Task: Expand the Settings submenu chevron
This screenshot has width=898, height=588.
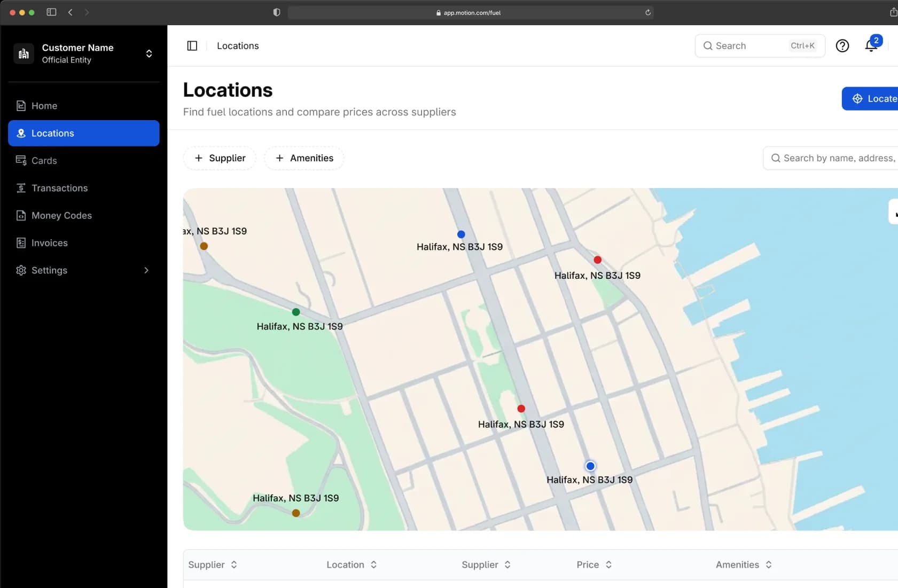Action: point(146,270)
